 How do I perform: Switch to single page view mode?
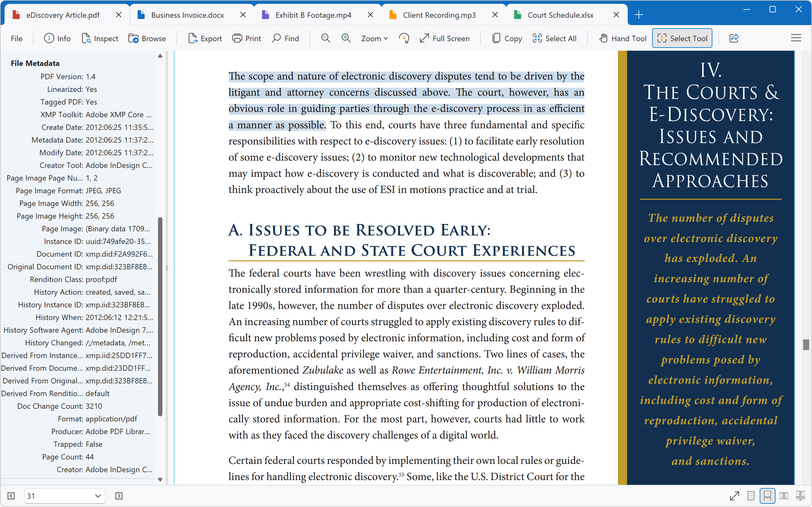751,496
